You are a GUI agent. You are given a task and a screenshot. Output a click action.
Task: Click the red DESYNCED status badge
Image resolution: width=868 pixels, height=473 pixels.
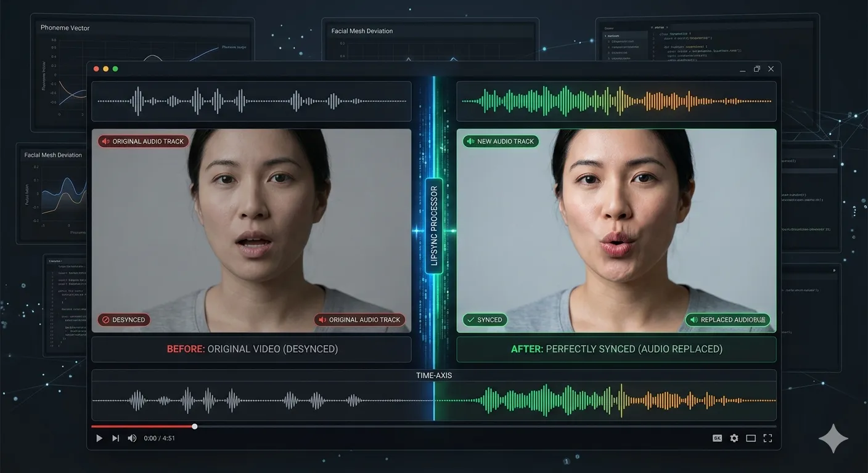click(x=123, y=320)
